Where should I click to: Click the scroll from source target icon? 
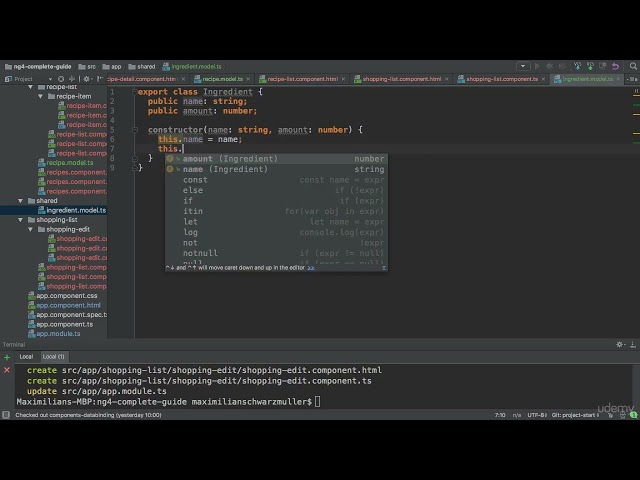click(x=61, y=79)
